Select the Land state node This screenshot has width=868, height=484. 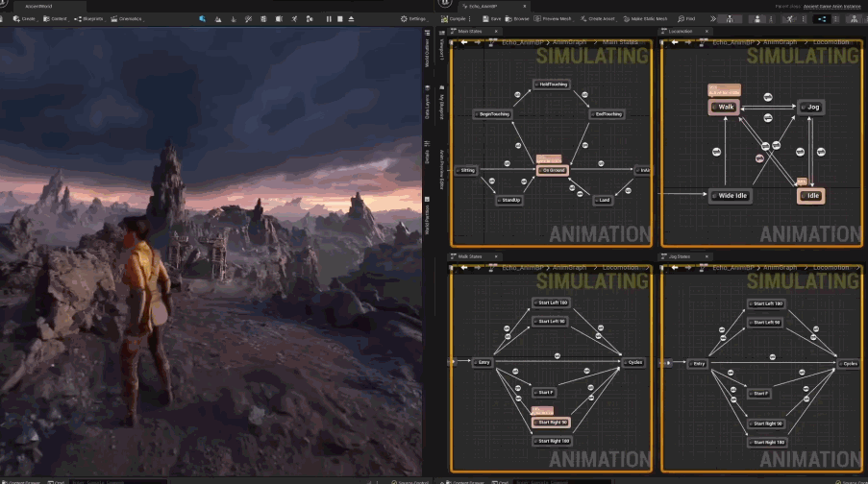tap(603, 201)
